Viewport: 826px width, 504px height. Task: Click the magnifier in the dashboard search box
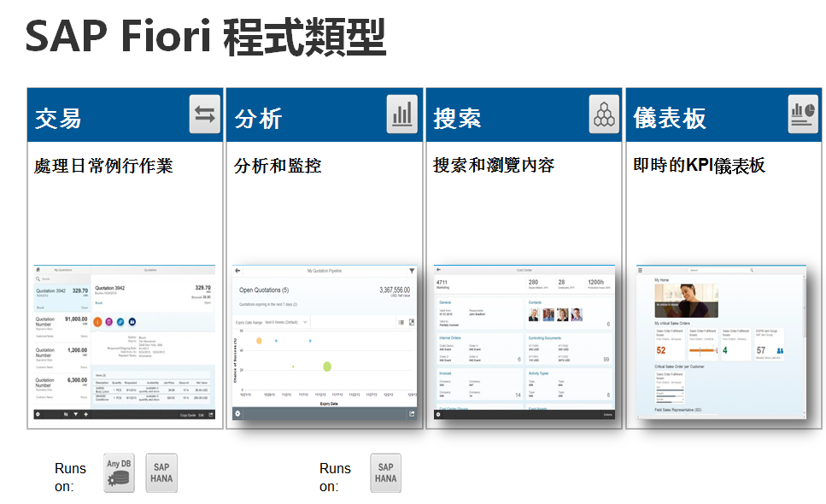click(x=752, y=270)
